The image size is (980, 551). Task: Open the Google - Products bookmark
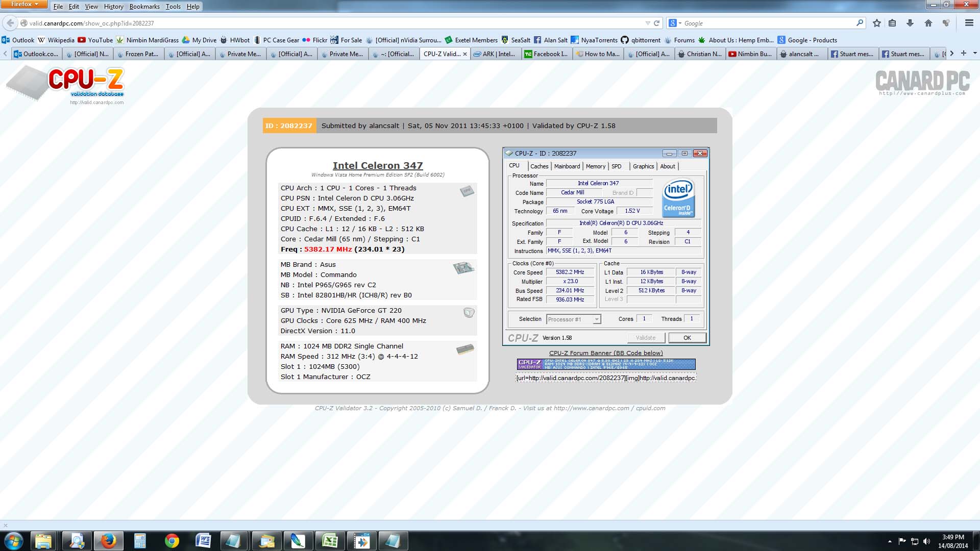(x=807, y=40)
